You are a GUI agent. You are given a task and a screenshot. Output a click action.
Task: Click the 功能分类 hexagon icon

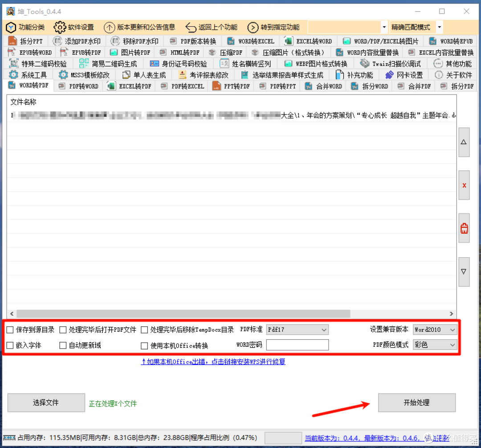(x=11, y=27)
